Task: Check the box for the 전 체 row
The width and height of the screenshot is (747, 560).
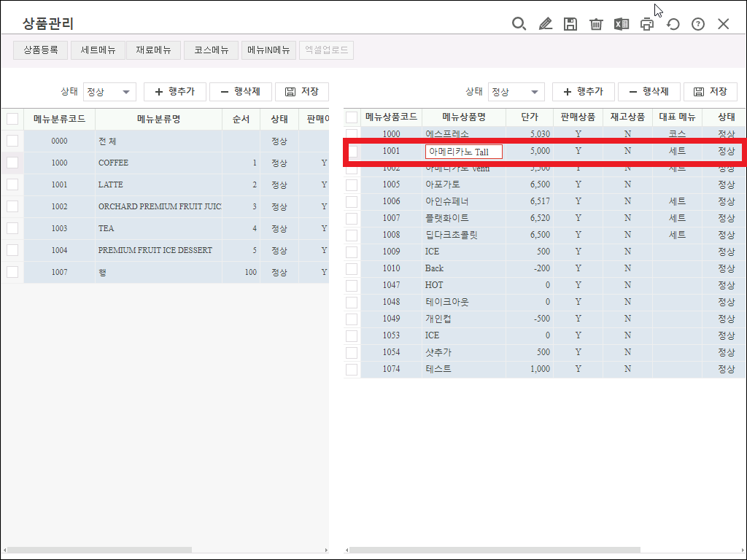Action: 12,141
